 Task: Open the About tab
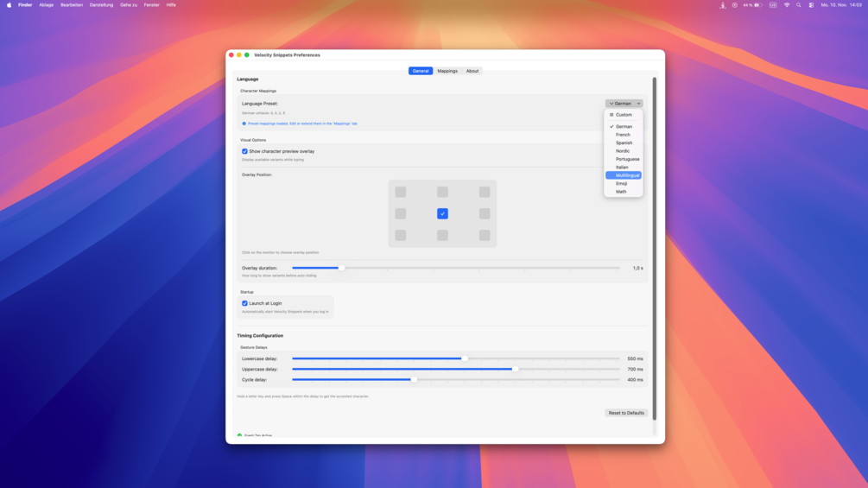click(x=472, y=71)
